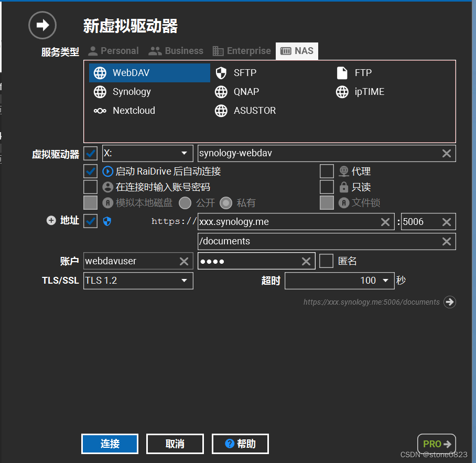Click the plus icon next to 地址
This screenshot has width=476, height=463.
(51, 220)
